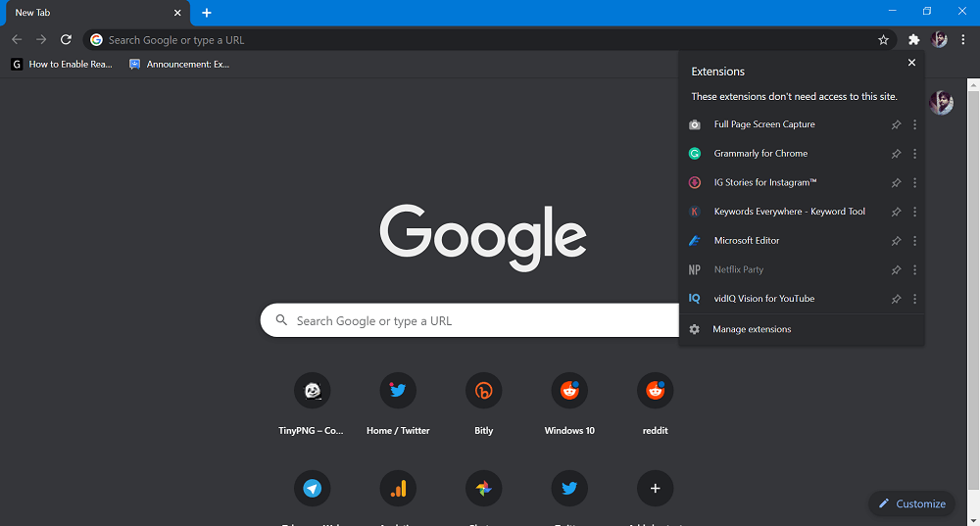Image resolution: width=980 pixels, height=526 pixels.
Task: Open the second-row Twitter shortcut tile
Action: click(x=568, y=489)
